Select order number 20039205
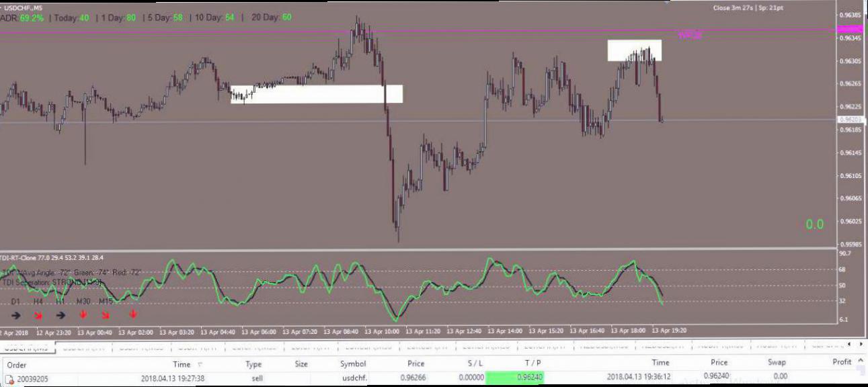 [x=33, y=379]
